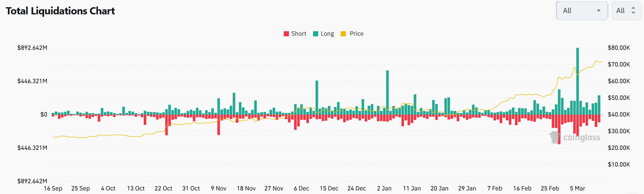
Task: Toggle the Short series legend label
Action: click(x=298, y=34)
